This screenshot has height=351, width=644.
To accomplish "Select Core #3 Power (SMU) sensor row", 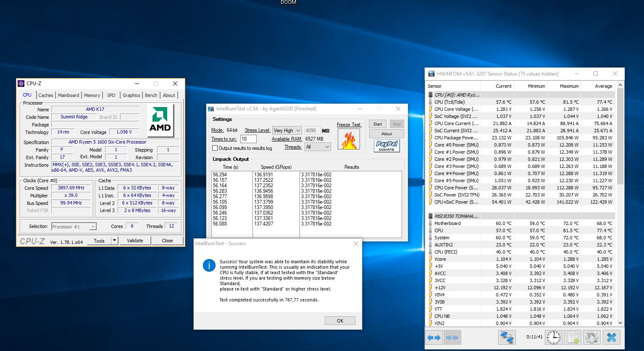I will point(520,166).
